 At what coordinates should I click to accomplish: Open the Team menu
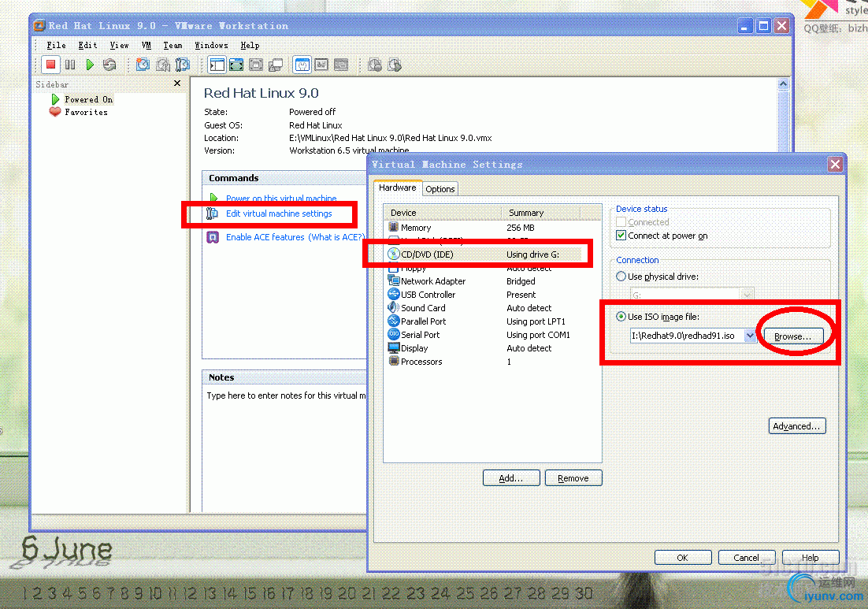[172, 46]
